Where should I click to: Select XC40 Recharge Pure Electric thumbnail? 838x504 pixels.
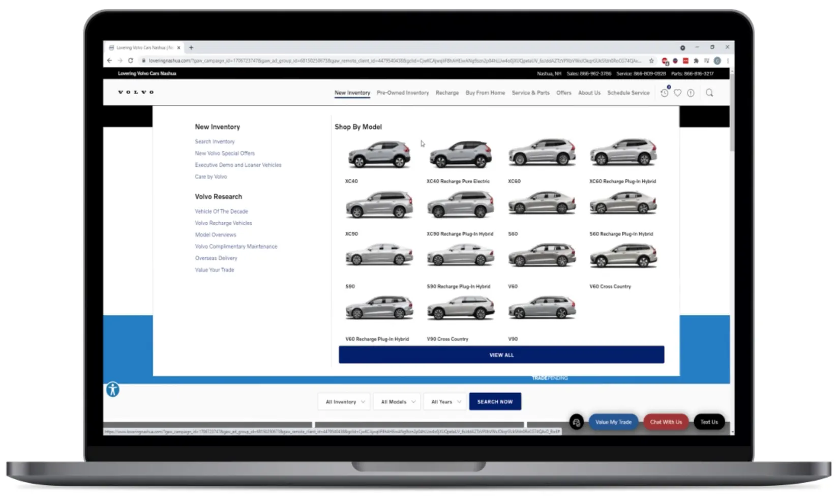click(x=460, y=154)
